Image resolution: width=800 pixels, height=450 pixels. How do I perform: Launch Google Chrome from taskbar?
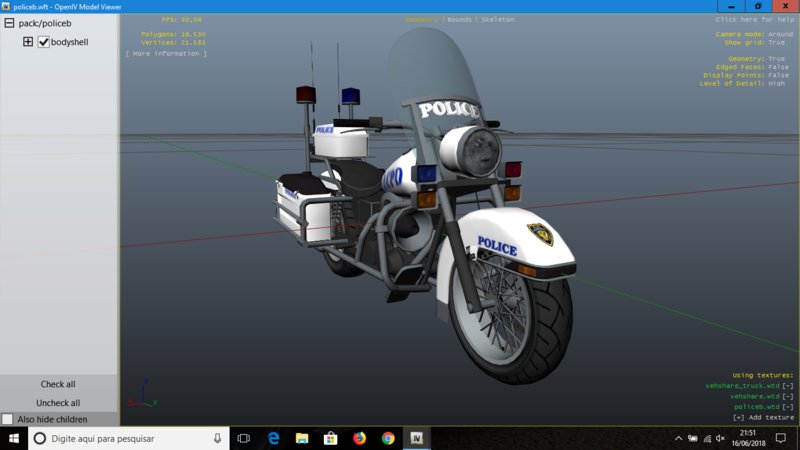(x=388, y=438)
